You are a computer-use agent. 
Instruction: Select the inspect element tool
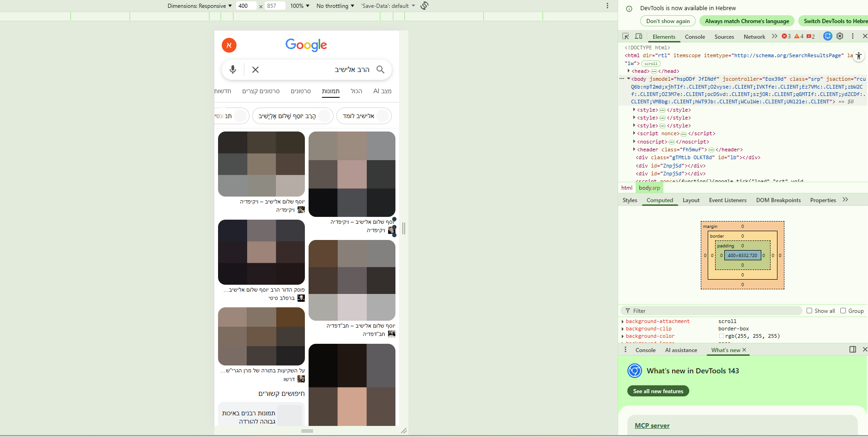[x=626, y=36]
